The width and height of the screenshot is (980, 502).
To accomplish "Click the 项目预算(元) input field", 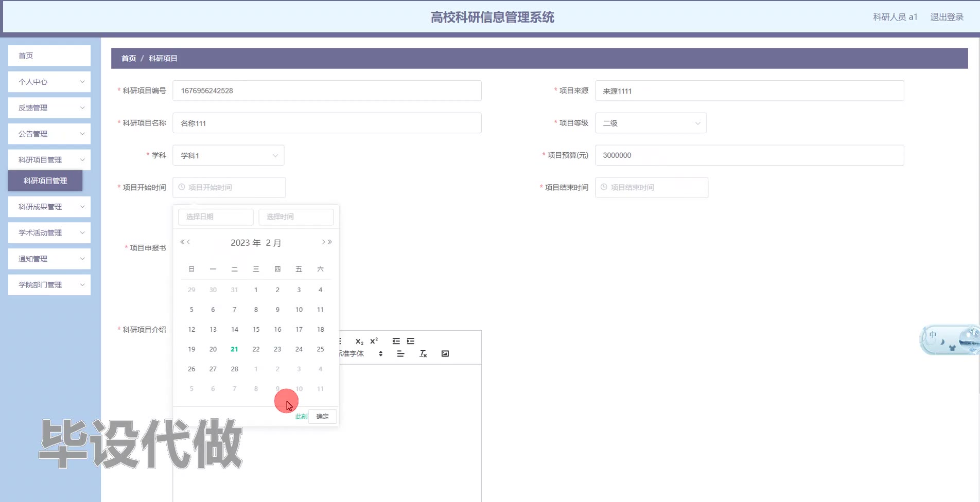I will (x=749, y=155).
